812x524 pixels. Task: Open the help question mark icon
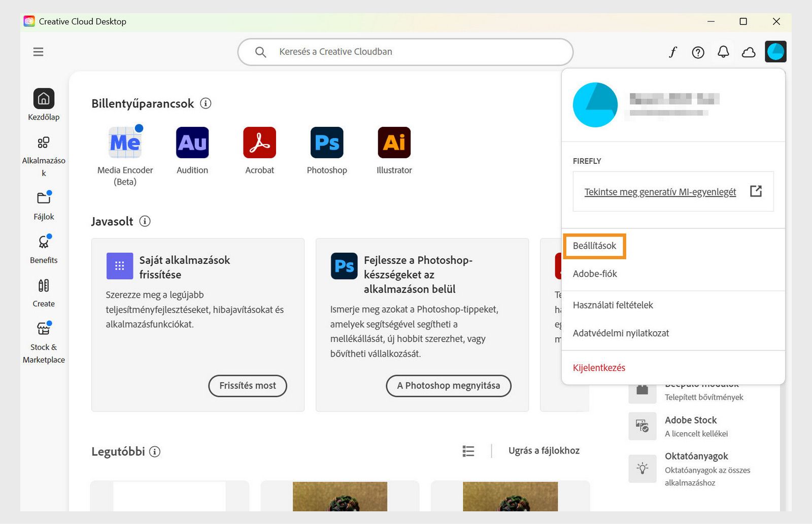pyautogui.click(x=698, y=51)
